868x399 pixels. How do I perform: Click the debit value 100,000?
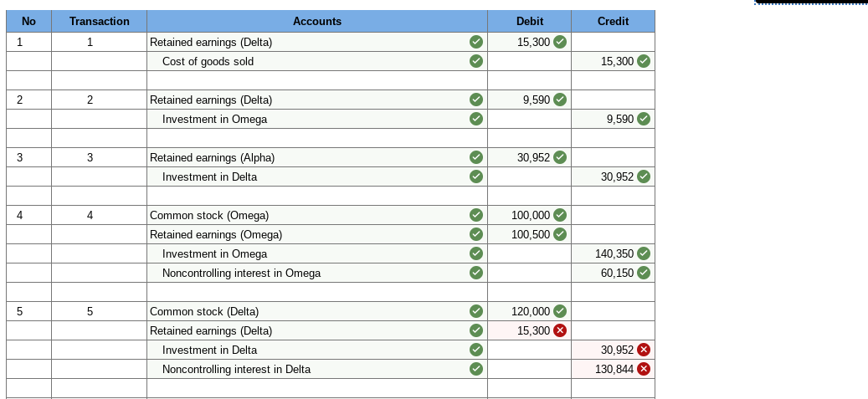(x=531, y=215)
